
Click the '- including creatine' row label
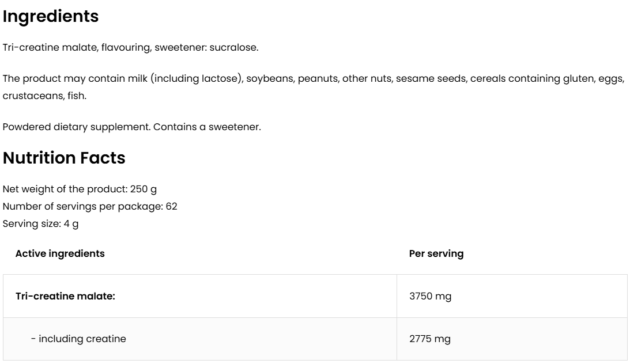click(78, 339)
